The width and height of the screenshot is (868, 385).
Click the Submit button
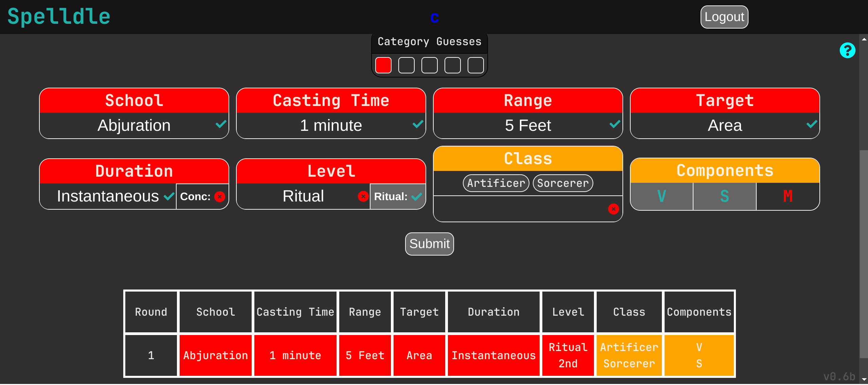pyautogui.click(x=431, y=244)
